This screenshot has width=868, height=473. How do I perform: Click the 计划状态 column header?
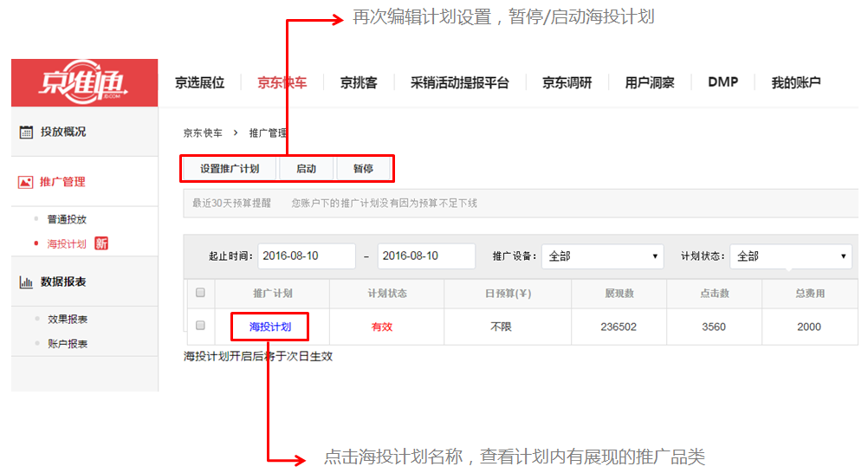coord(387,294)
